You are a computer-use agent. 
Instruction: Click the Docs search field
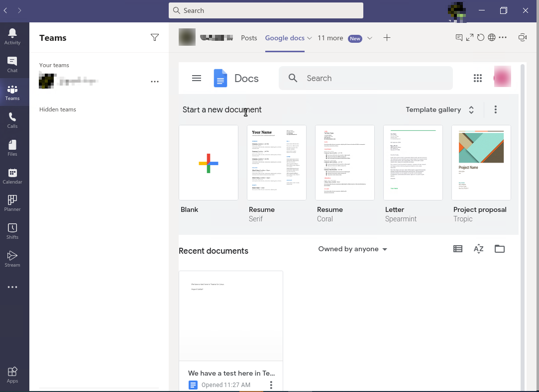click(x=365, y=78)
